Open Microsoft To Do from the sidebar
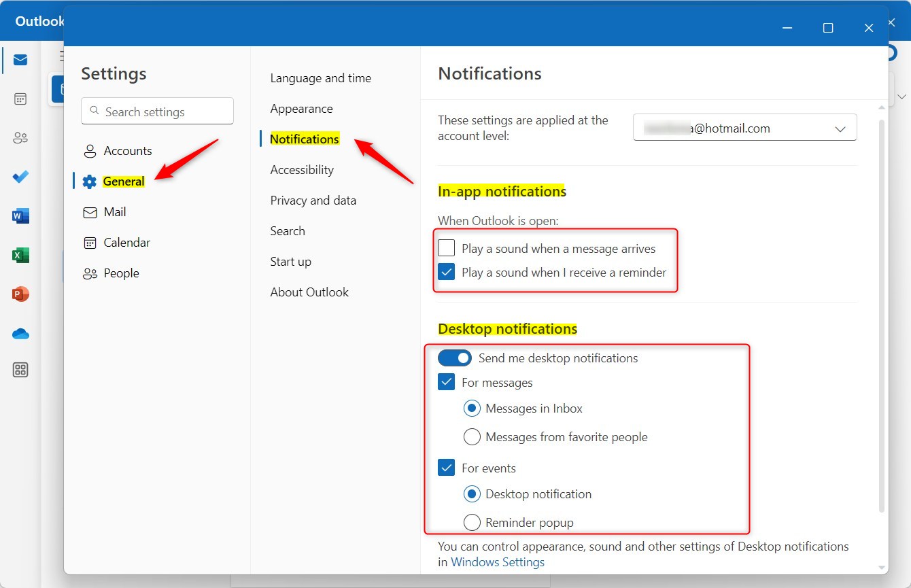 point(20,177)
